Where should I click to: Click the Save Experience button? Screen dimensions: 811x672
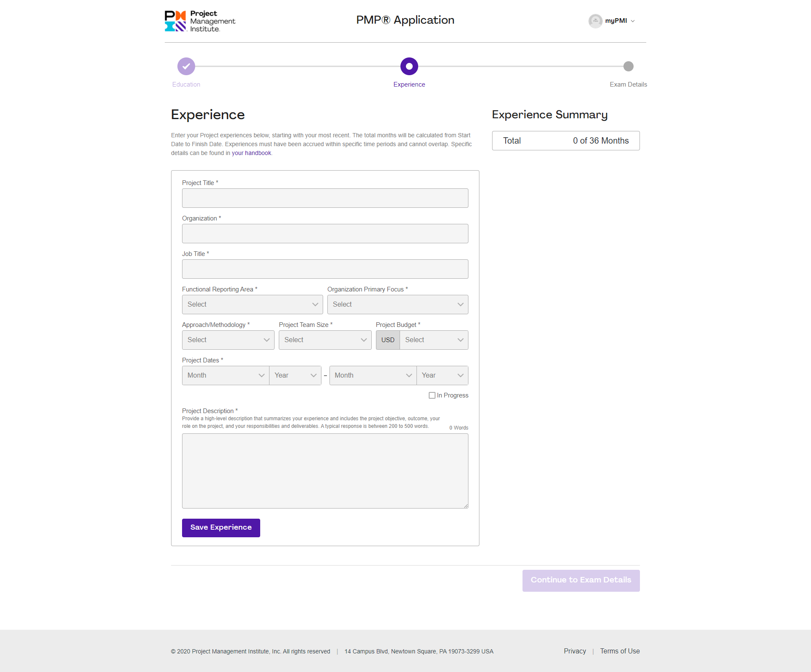point(221,528)
